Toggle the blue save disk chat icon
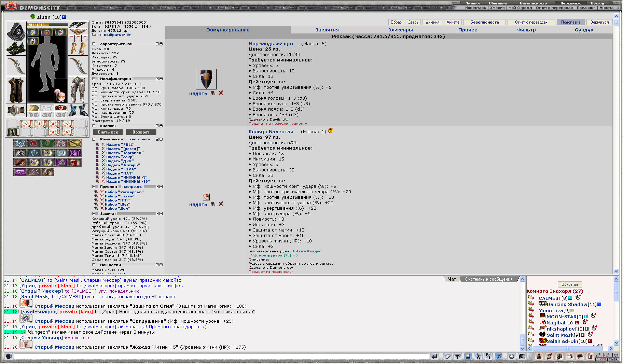The image size is (623, 364). point(468,356)
